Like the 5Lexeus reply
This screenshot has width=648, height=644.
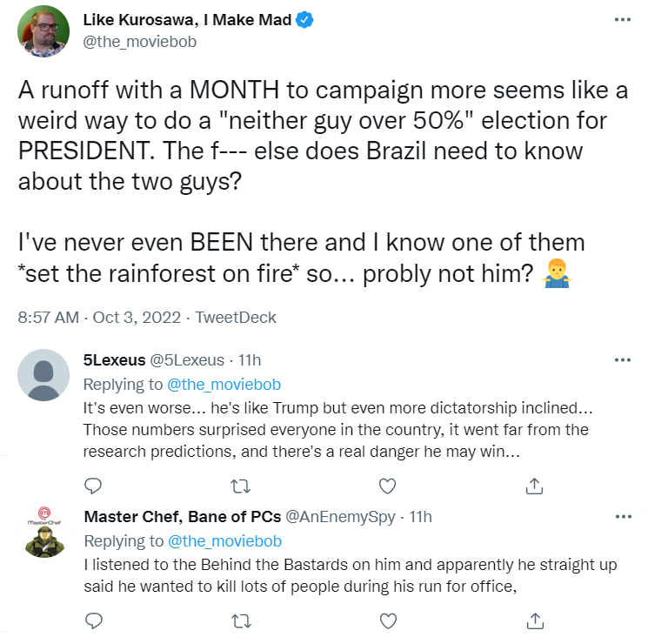click(389, 486)
